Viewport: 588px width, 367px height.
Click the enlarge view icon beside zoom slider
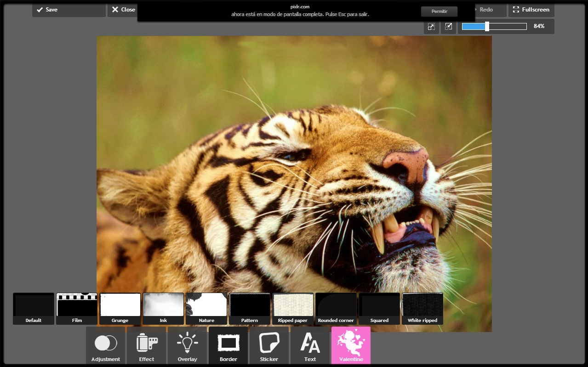coord(431,27)
